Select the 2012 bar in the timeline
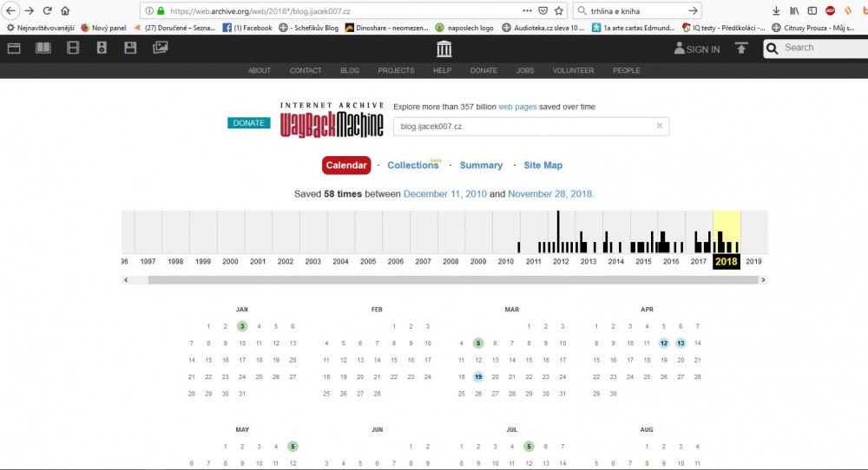The width and height of the screenshot is (868, 470). (x=558, y=232)
